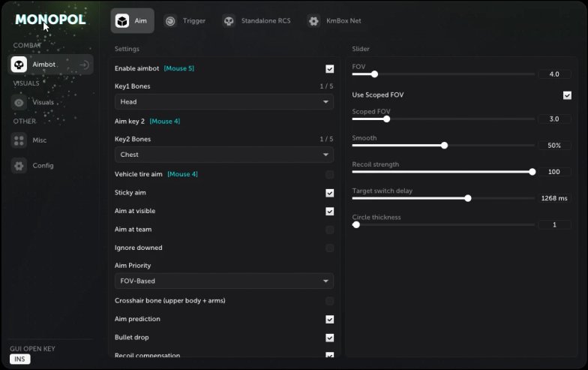Image resolution: width=588 pixels, height=370 pixels.
Task: Click the INS GUI open key button
Action: 19,359
